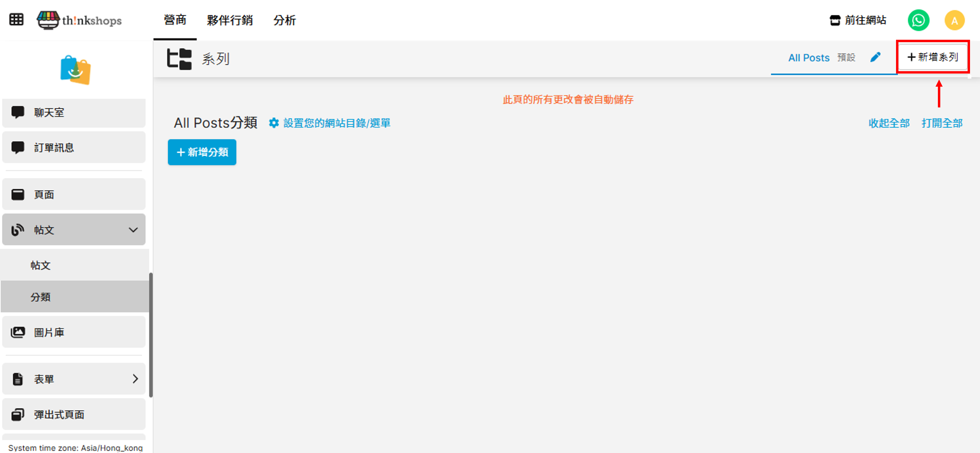Open the apps grid icon
The image size is (980, 453).
(x=16, y=20)
